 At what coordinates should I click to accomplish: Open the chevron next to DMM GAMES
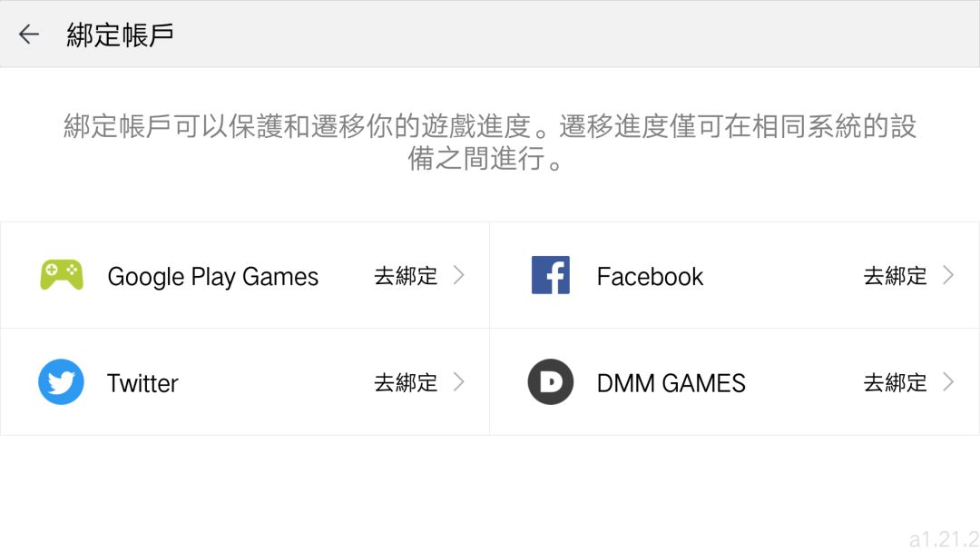pyautogui.click(x=948, y=382)
